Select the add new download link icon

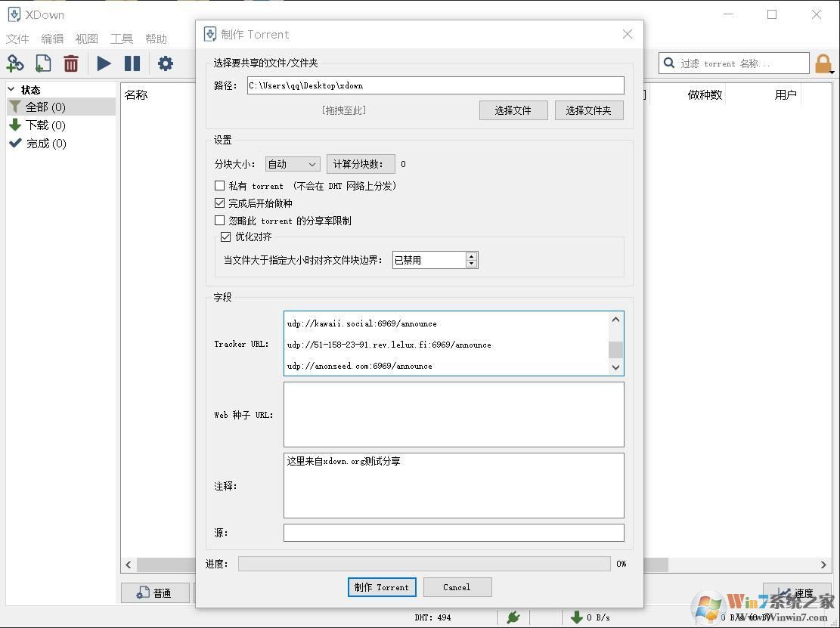(15, 63)
